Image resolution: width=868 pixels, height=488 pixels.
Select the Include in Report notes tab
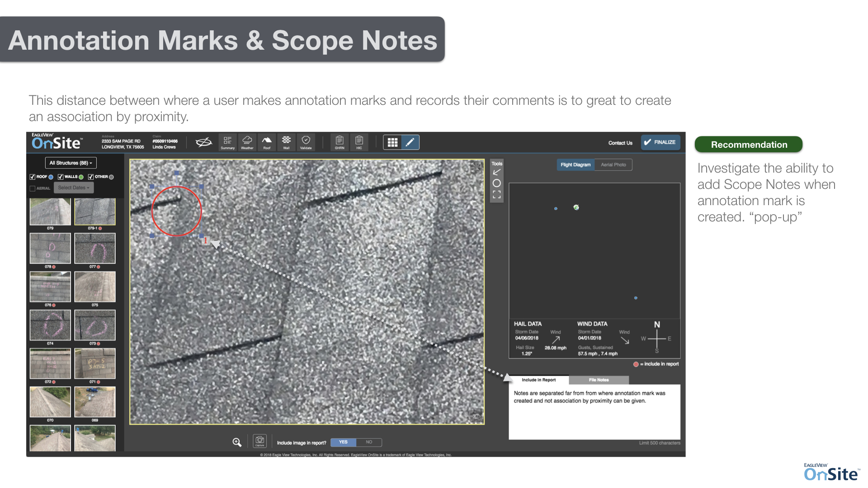coord(538,380)
